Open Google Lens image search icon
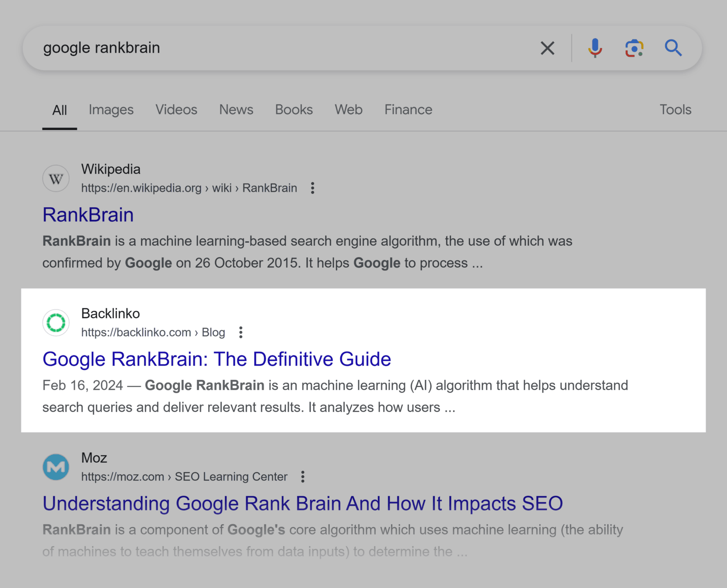The height and width of the screenshot is (588, 727). pyautogui.click(x=634, y=48)
